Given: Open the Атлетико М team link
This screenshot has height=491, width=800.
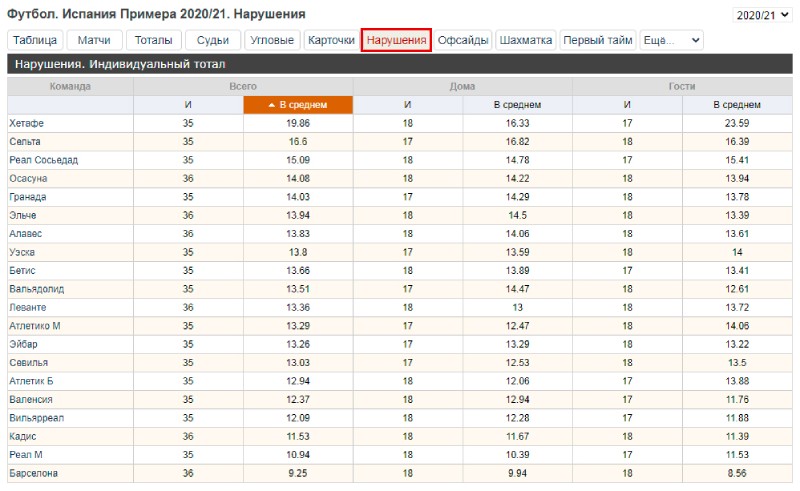Looking at the screenshot, I should [x=35, y=326].
